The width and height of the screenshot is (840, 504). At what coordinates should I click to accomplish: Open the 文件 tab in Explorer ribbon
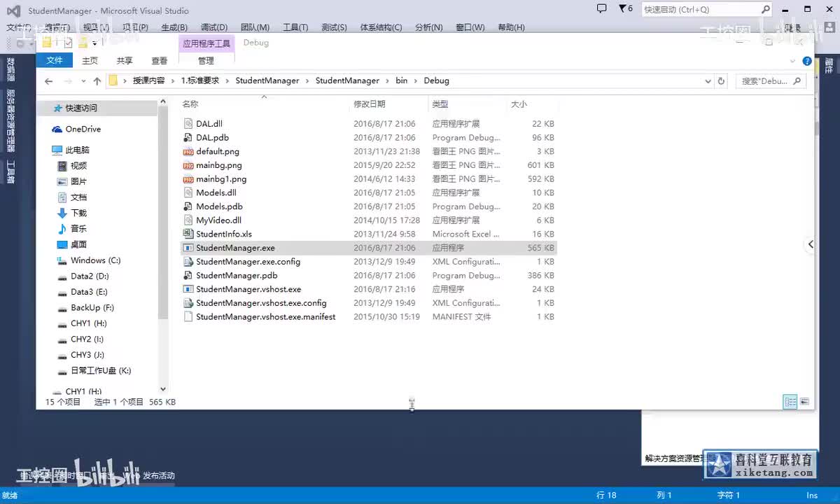point(55,61)
